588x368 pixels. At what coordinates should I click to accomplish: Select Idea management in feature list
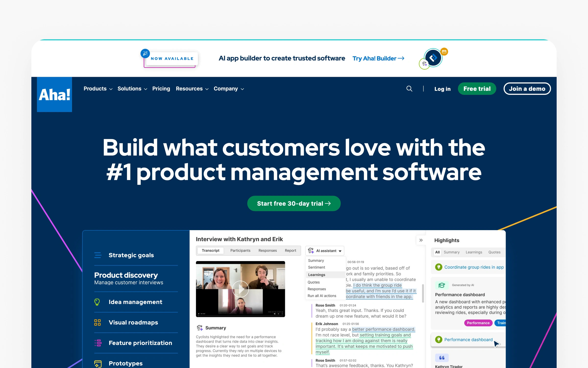tap(136, 302)
